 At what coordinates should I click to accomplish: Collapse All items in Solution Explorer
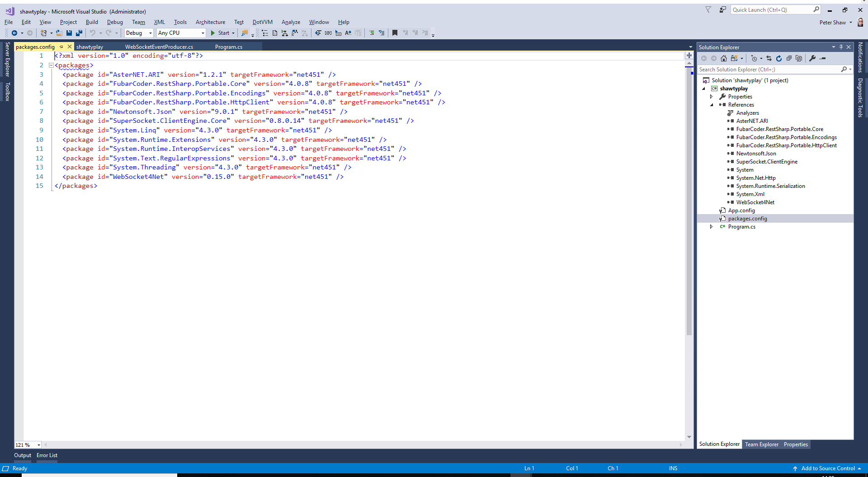coord(789,58)
